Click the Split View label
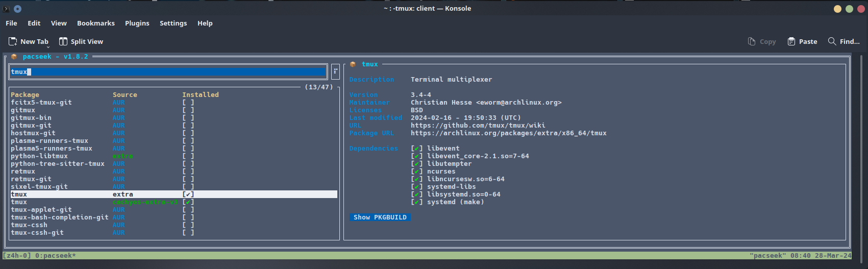 (x=87, y=42)
